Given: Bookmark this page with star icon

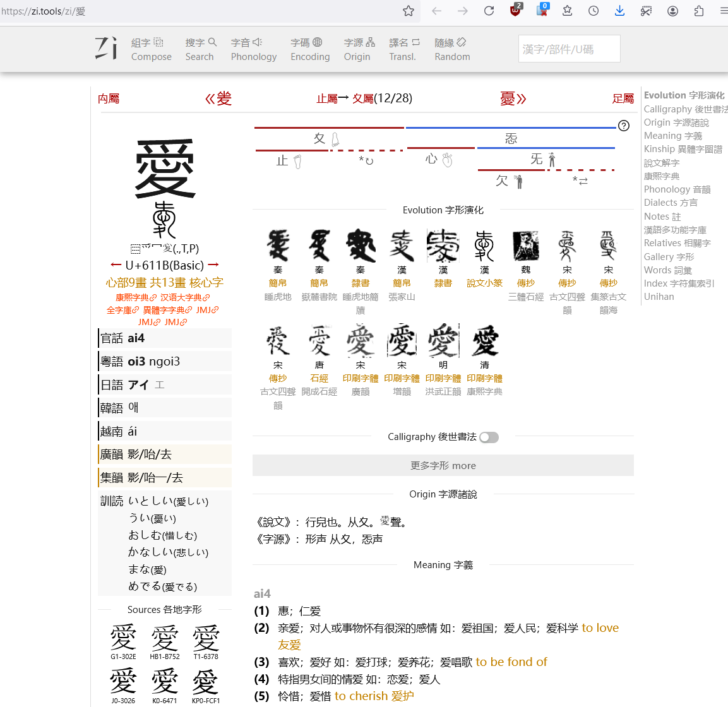Looking at the screenshot, I should coord(409,11).
